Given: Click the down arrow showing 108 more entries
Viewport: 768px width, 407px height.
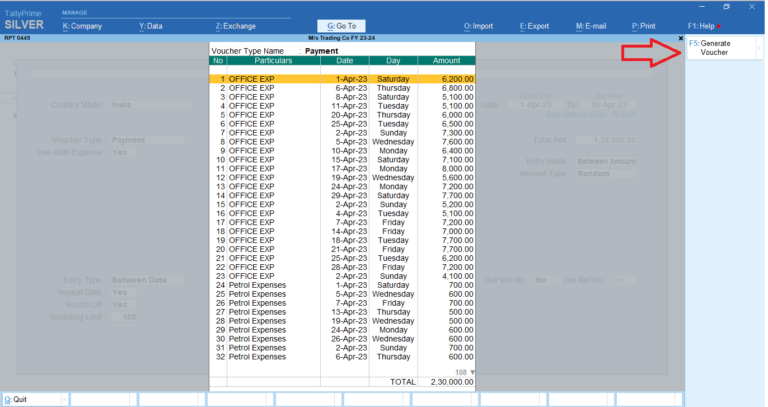Looking at the screenshot, I should pos(472,372).
